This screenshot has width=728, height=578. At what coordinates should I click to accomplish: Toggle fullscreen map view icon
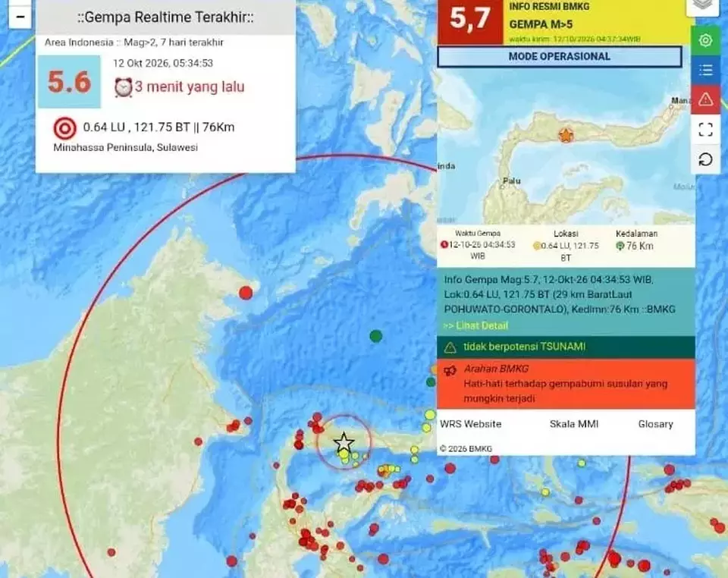point(705,129)
